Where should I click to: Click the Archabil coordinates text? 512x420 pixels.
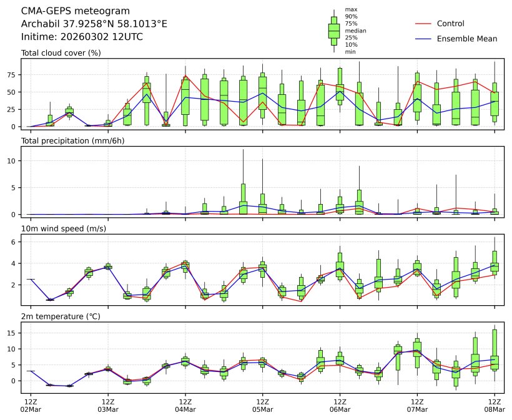[x=94, y=24]
